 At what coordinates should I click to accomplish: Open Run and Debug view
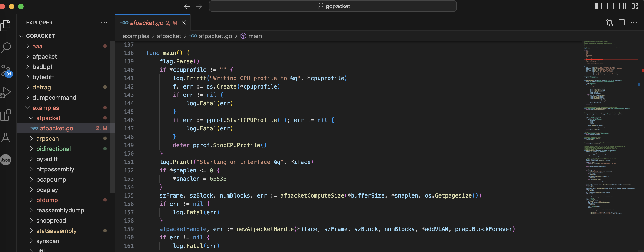tap(6, 92)
